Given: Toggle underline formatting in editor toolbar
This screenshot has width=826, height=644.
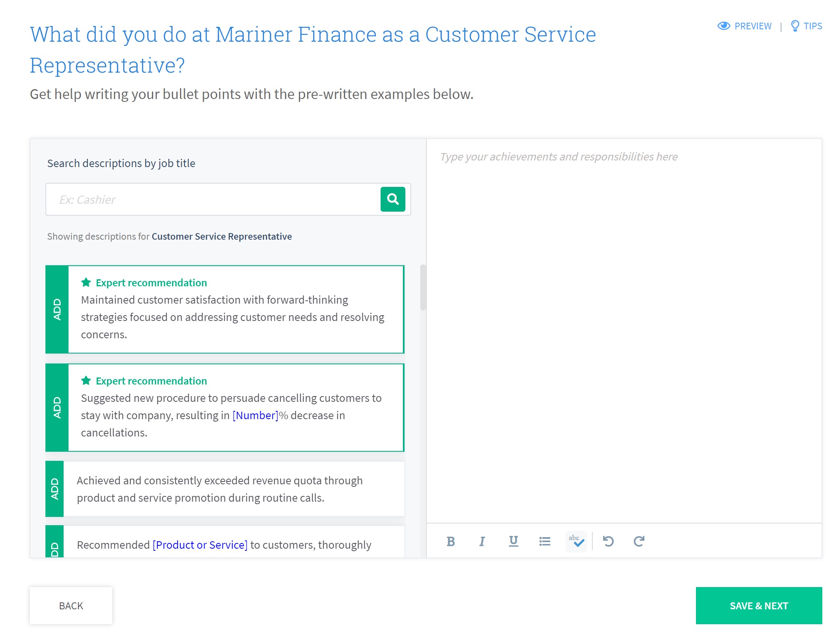Looking at the screenshot, I should (x=513, y=541).
